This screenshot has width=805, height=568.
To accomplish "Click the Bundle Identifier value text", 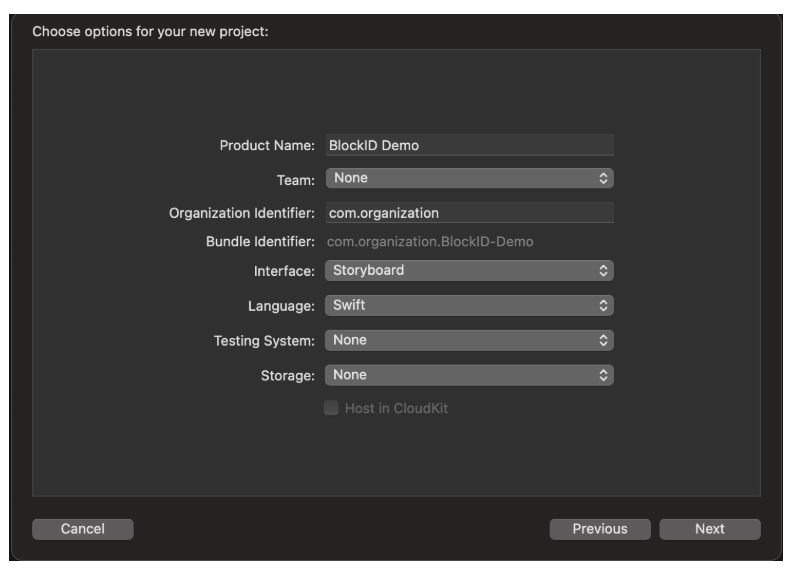I will click(430, 241).
